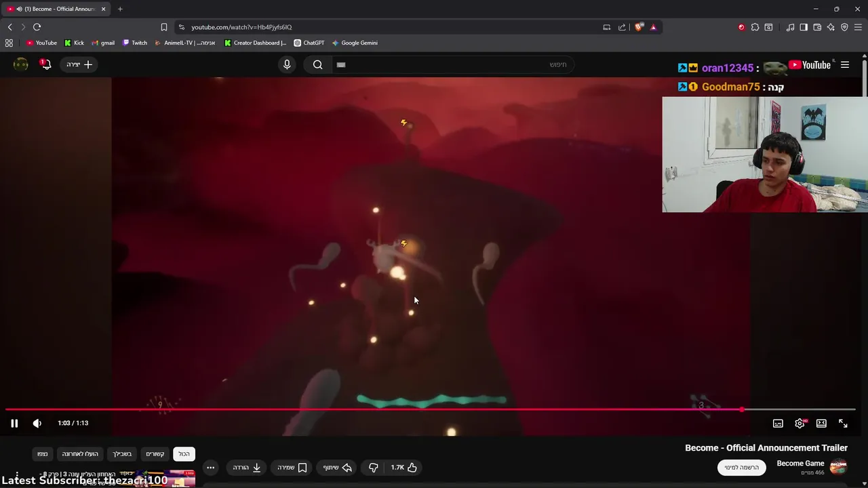Open the gmail bookmark
The height and width of the screenshot is (488, 868).
102,43
